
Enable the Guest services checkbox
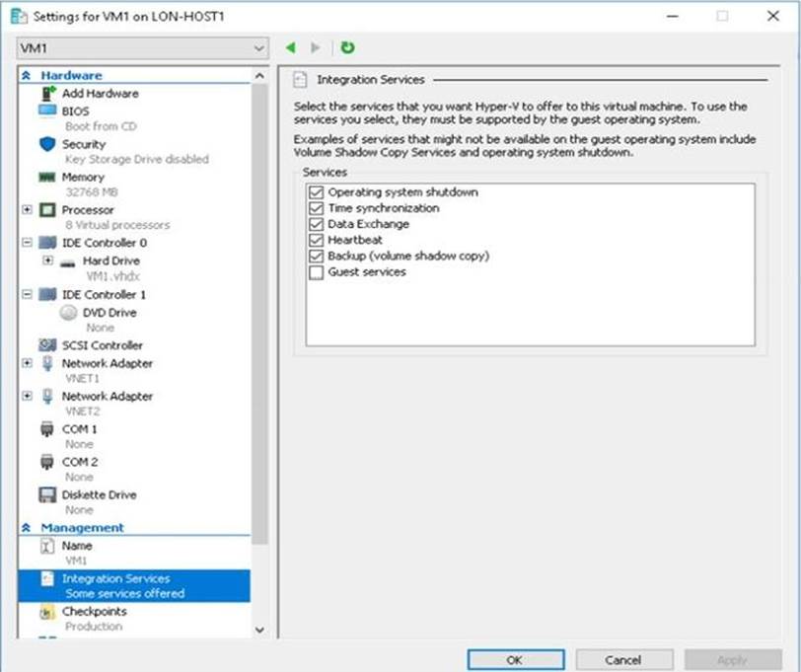tap(316, 272)
